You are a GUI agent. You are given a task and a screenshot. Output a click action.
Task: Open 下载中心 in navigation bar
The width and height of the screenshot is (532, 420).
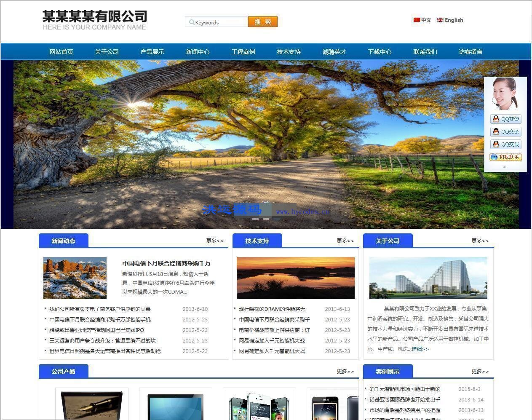[380, 52]
